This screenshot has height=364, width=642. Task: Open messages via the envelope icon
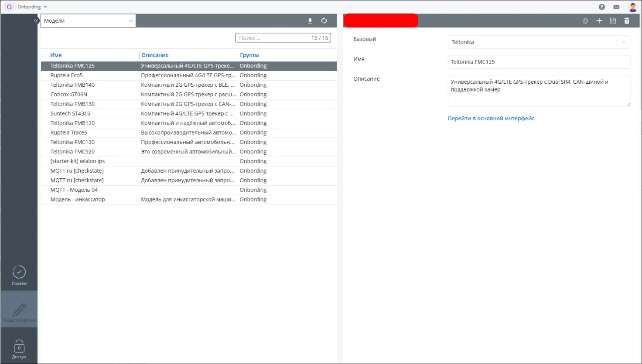click(616, 7)
